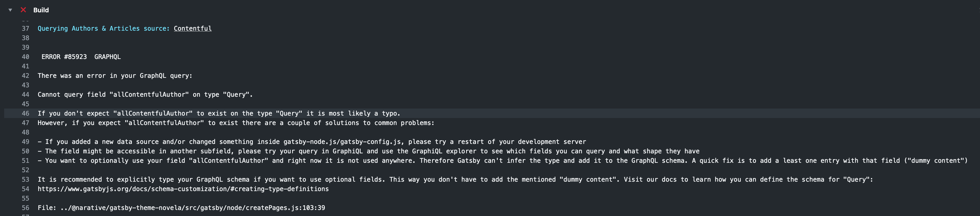Open the gatsbyjs.org schema-customization docs URL
This screenshot has width=980, height=216.
click(x=183, y=189)
